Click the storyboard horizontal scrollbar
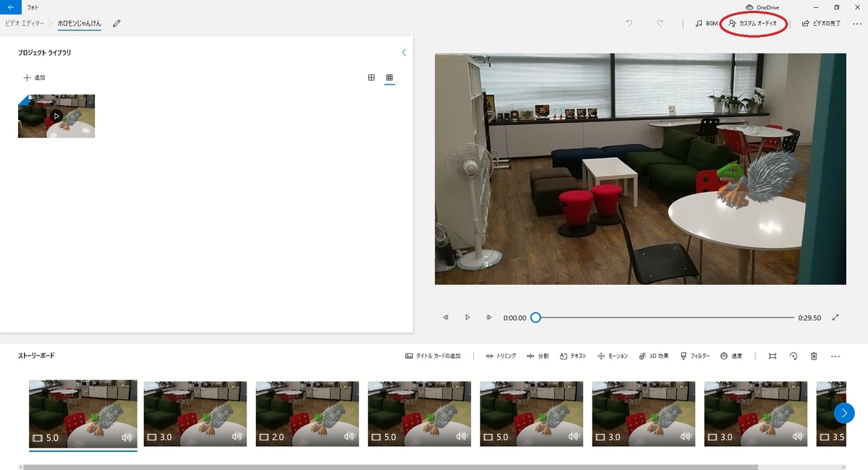The height and width of the screenshot is (470, 868). [x=391, y=467]
